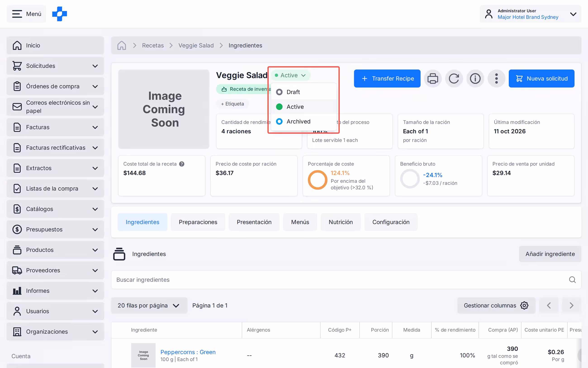Image resolution: width=588 pixels, height=368 pixels.
Task: Open the 20 filas por página dropdown
Action: (149, 305)
